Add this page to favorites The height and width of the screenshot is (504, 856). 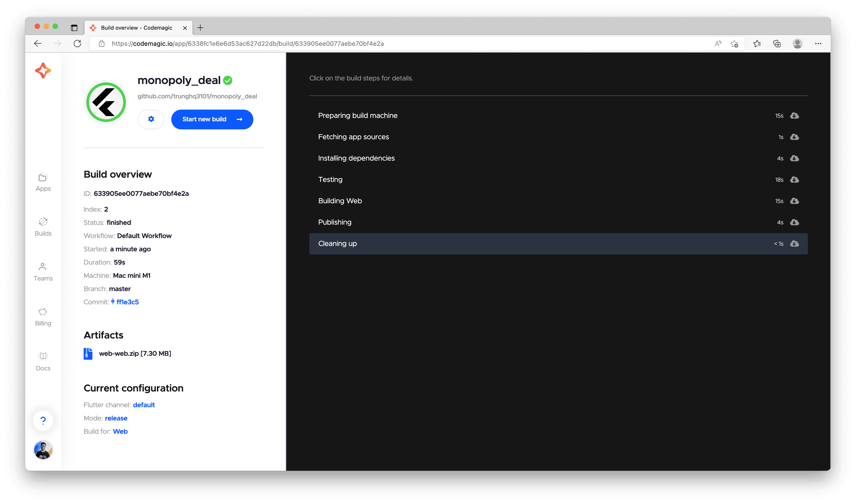[x=734, y=44]
